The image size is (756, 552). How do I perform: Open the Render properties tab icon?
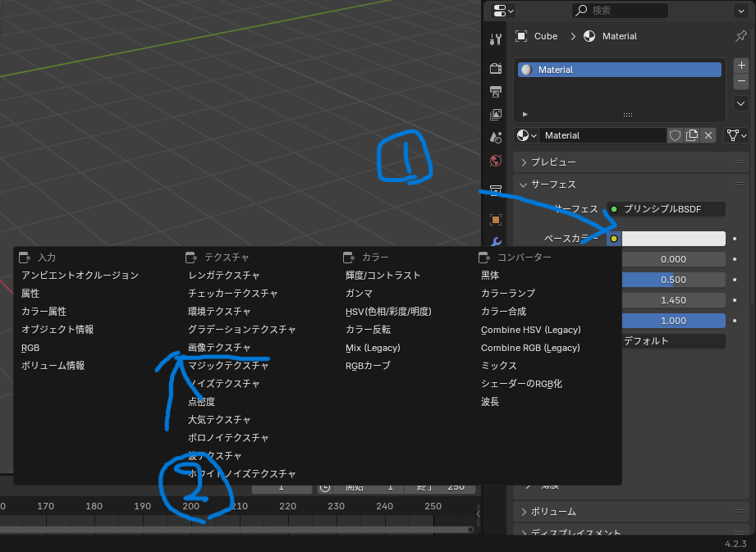[x=495, y=67]
